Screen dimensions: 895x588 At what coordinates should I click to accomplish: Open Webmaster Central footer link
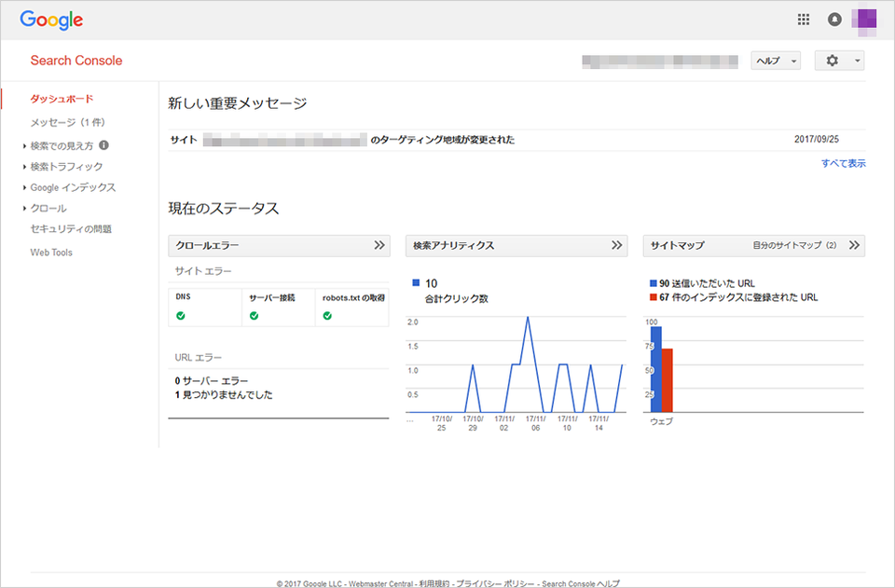(x=380, y=583)
